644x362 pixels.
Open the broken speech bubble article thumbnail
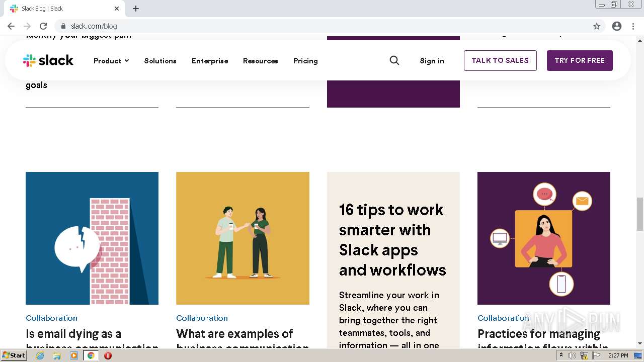point(92,238)
